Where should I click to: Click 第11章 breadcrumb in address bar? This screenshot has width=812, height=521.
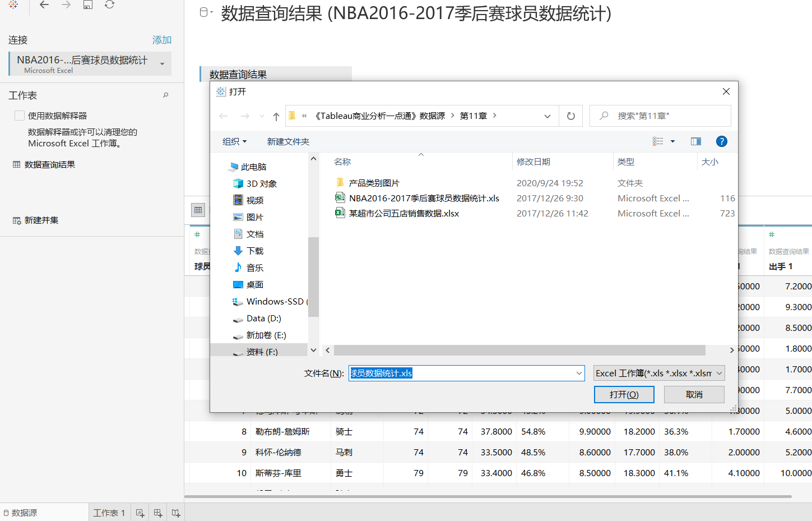coord(474,116)
